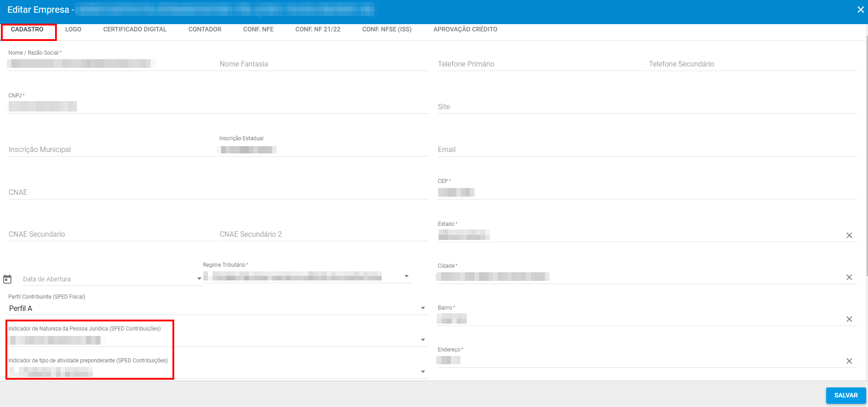Switch to CONF. NF 21/22 tab
This screenshot has height=407, width=868.
pyautogui.click(x=318, y=30)
